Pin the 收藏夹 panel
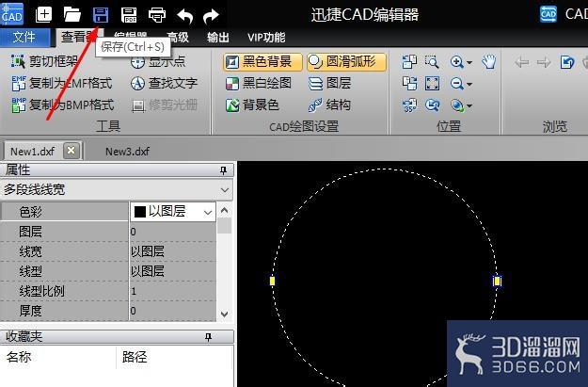 click(209, 337)
